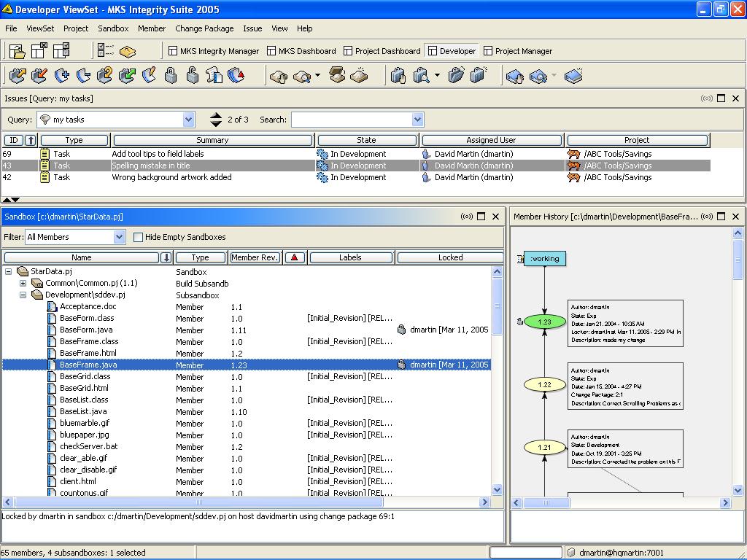The width and height of the screenshot is (747, 560).
Task: Click the Add Member plus icon
Action: (x=61, y=76)
